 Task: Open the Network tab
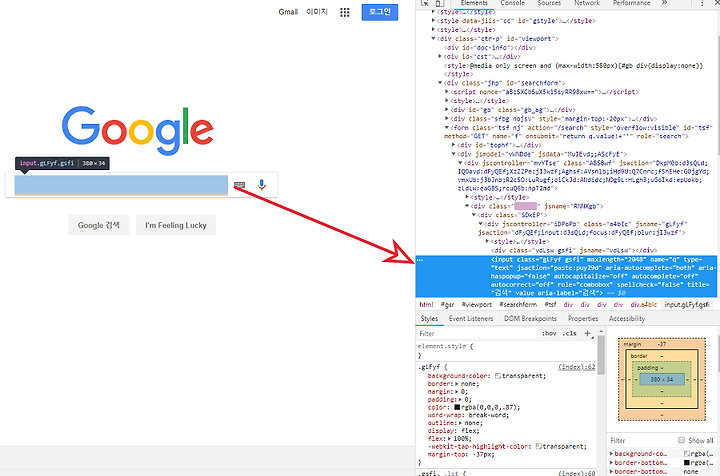[x=587, y=3]
